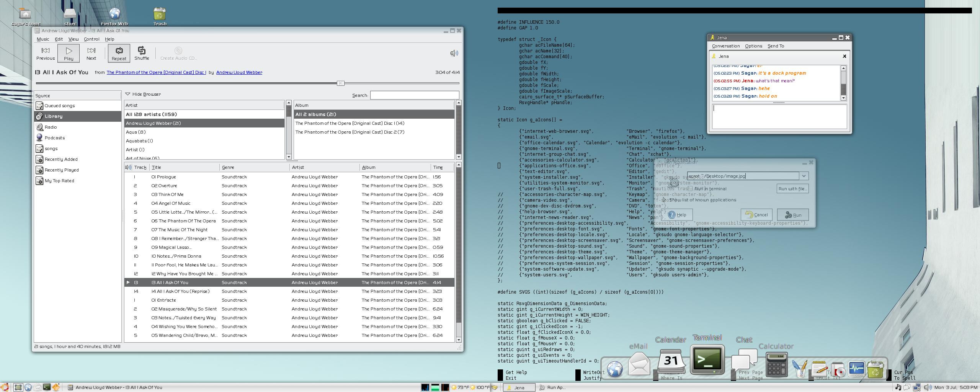This screenshot has width=980, height=392.
Task: Click the Search field in Rhythmbox
Action: [x=415, y=95]
